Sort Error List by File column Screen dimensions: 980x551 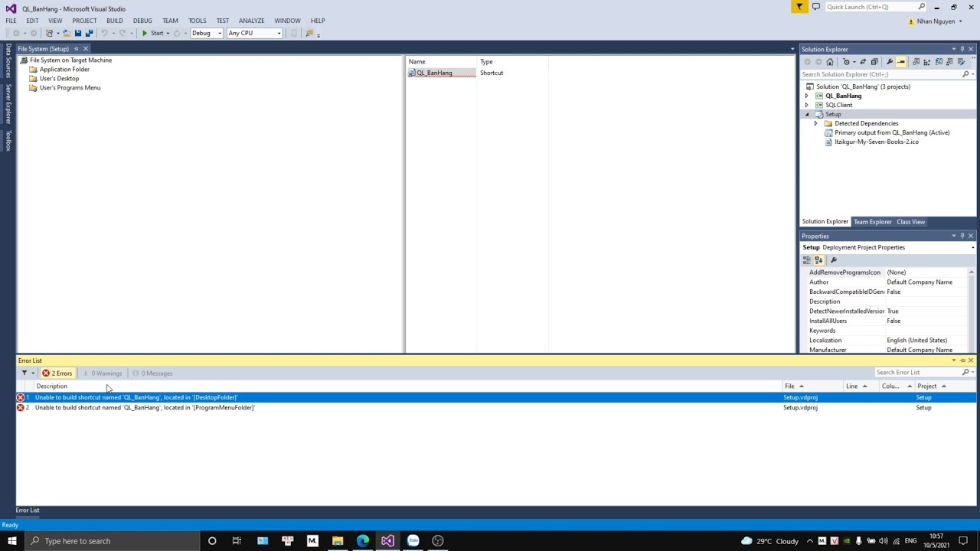pyautogui.click(x=789, y=386)
